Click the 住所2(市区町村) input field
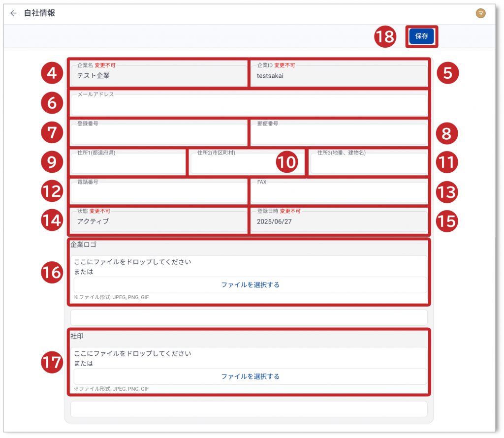Viewport: 504px width, 438px height. click(x=231, y=164)
